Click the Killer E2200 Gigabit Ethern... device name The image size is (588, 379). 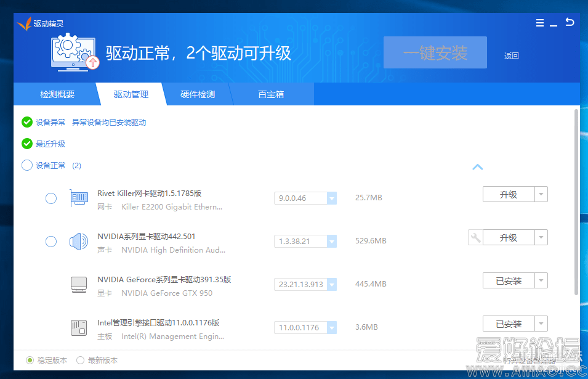(x=172, y=207)
